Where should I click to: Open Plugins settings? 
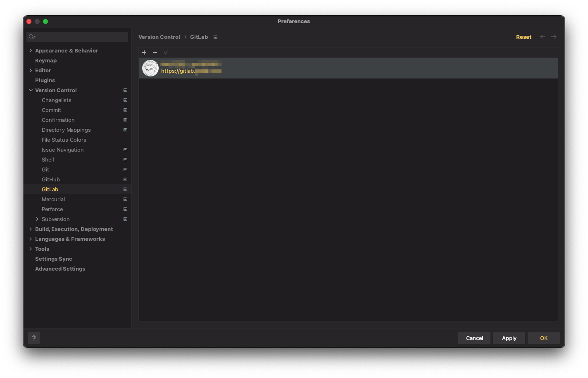tap(45, 80)
